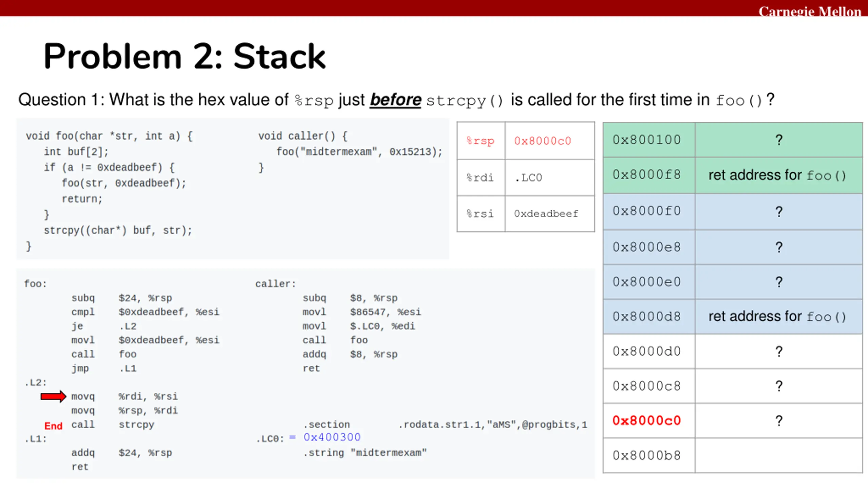Select the %rsp register cell
This screenshot has width=868, height=488.
coord(481,141)
